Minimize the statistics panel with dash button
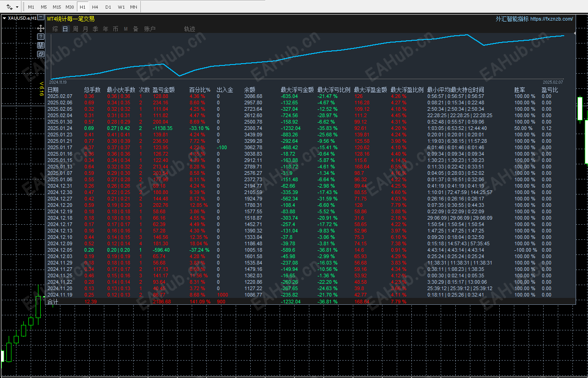 click(41, 18)
